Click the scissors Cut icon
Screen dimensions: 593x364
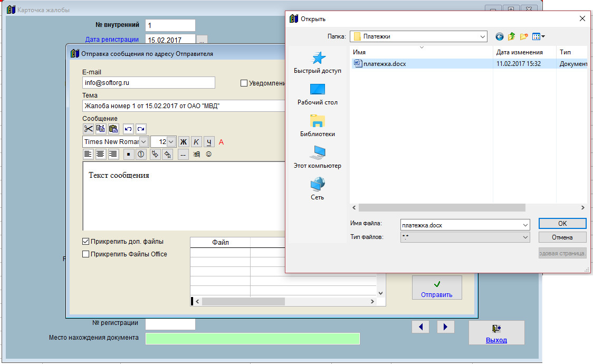click(88, 129)
